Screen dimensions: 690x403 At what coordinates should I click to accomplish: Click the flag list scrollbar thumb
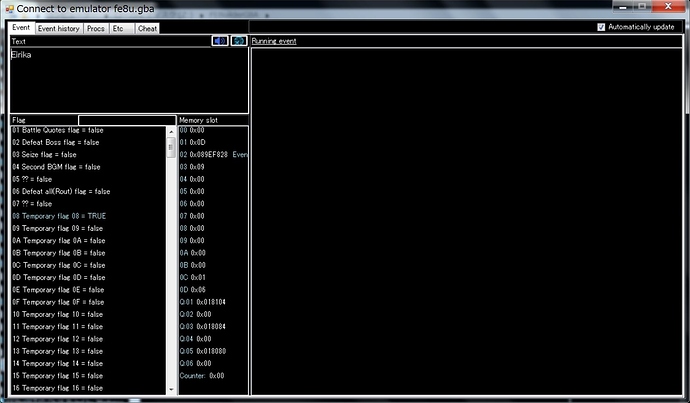click(x=171, y=147)
